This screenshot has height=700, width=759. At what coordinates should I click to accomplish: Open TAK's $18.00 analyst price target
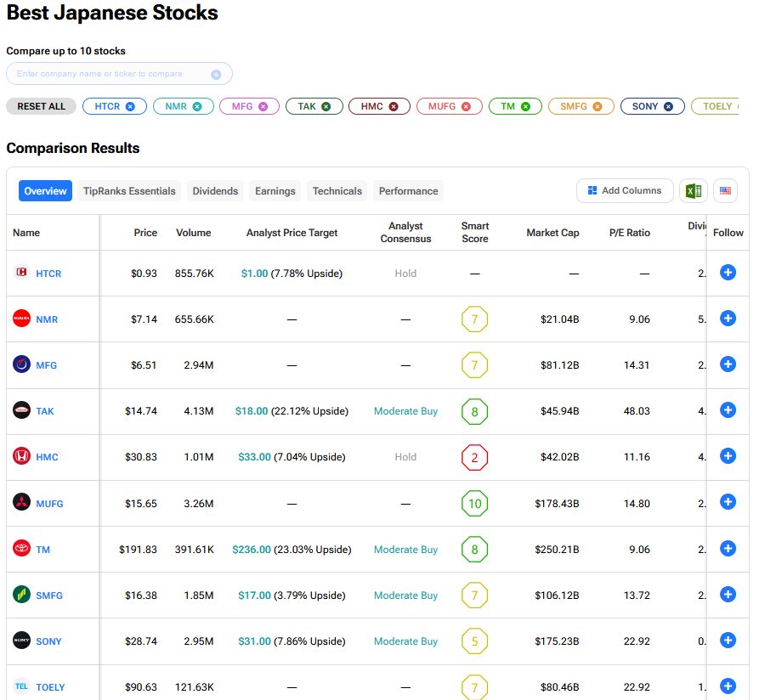pos(252,411)
